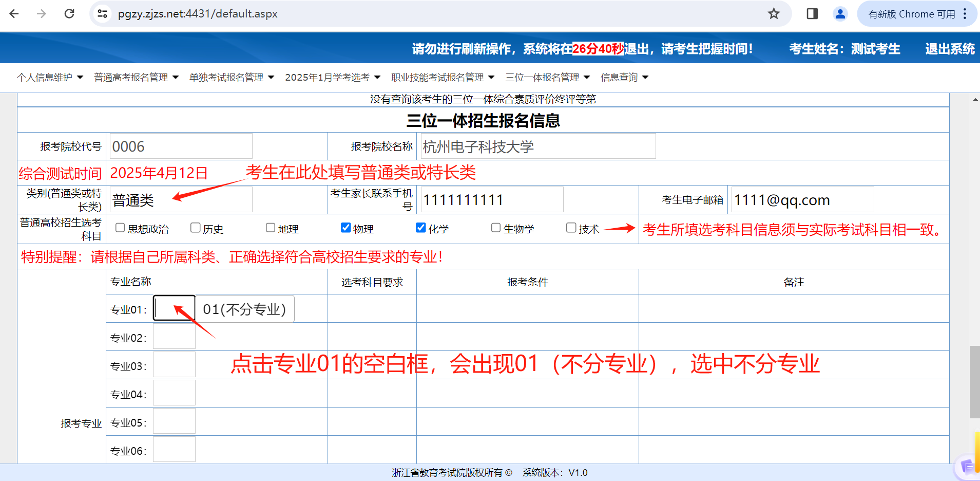Uncheck the 化学 subject checkbox
This screenshot has height=481, width=980.
(x=421, y=228)
